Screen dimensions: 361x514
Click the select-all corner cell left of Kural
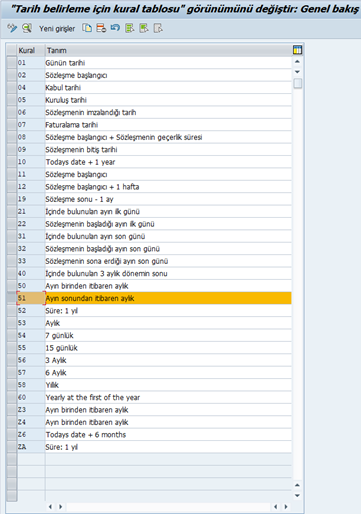pos(12,50)
